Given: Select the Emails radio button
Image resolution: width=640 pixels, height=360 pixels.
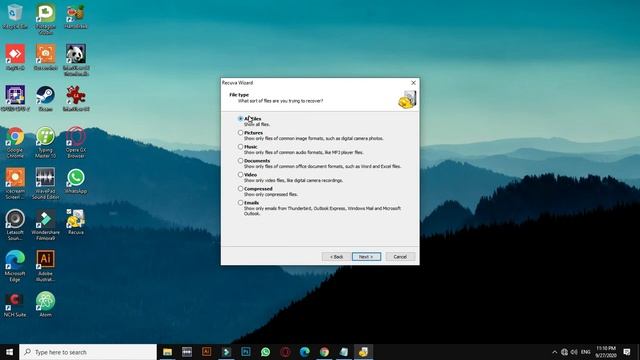Looking at the screenshot, I should pyautogui.click(x=240, y=202).
